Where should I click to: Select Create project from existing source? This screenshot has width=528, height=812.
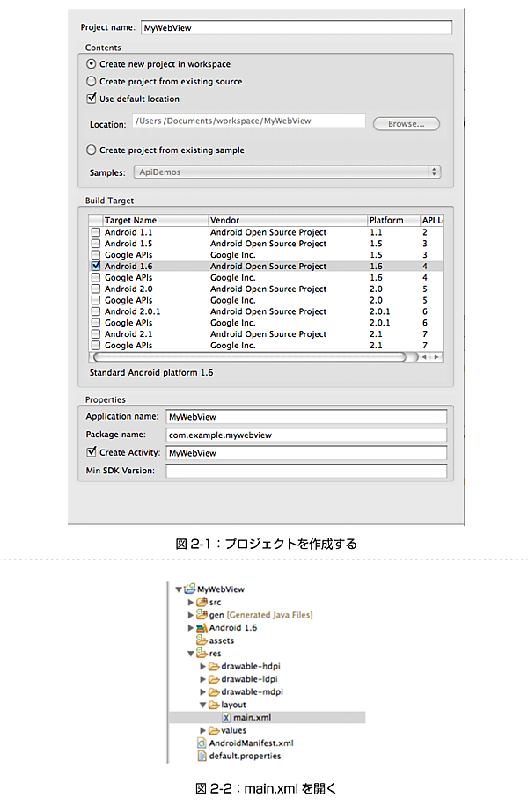(92, 82)
